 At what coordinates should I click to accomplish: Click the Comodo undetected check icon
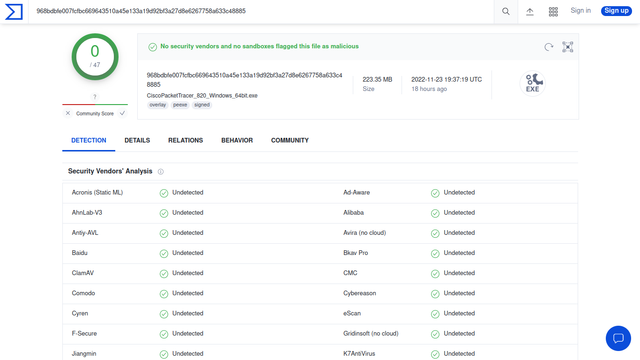pos(164,293)
